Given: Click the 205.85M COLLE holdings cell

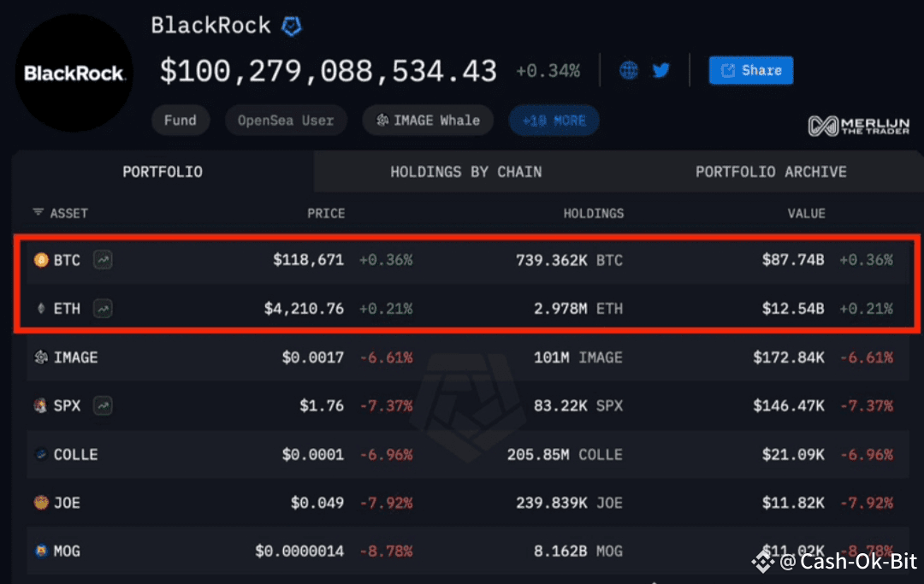Looking at the screenshot, I should click(565, 455).
